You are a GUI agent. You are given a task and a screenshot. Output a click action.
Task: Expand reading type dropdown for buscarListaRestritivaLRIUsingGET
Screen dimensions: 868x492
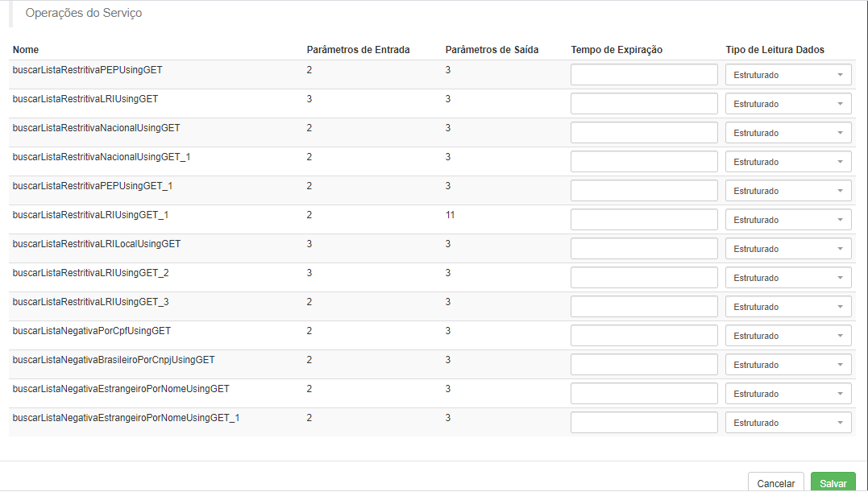(x=788, y=103)
